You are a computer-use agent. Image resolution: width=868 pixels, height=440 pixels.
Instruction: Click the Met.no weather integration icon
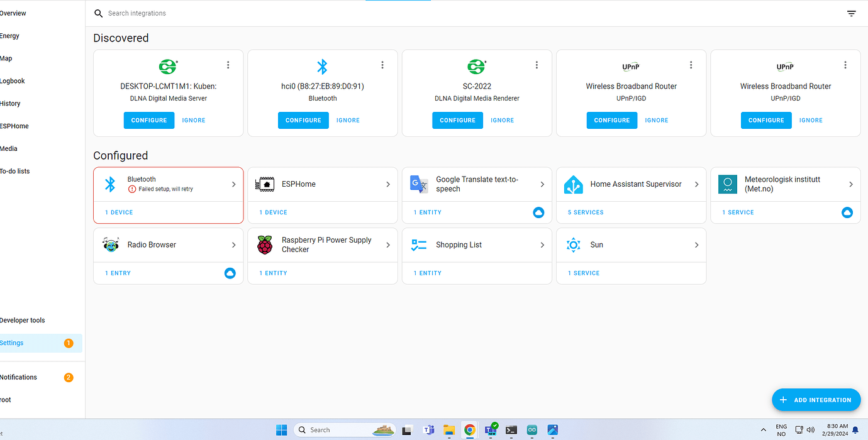727,184
